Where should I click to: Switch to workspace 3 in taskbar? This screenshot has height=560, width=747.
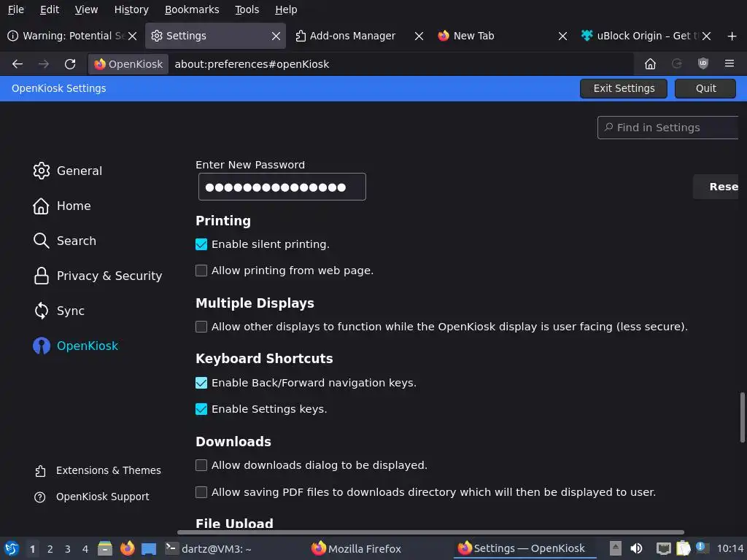pos(68,549)
